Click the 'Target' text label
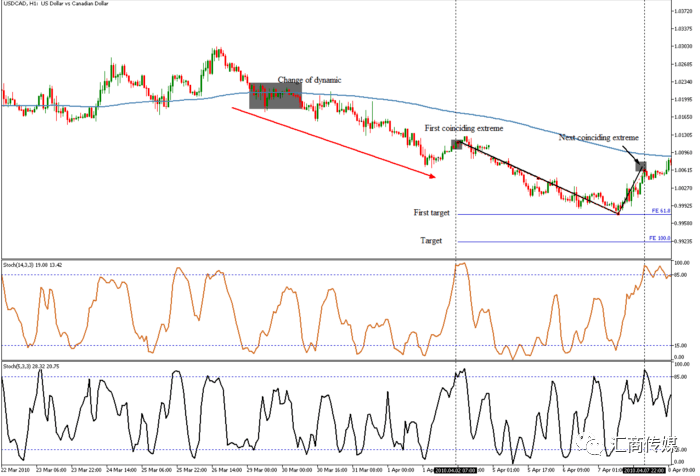This screenshot has width=700, height=476. [x=431, y=240]
